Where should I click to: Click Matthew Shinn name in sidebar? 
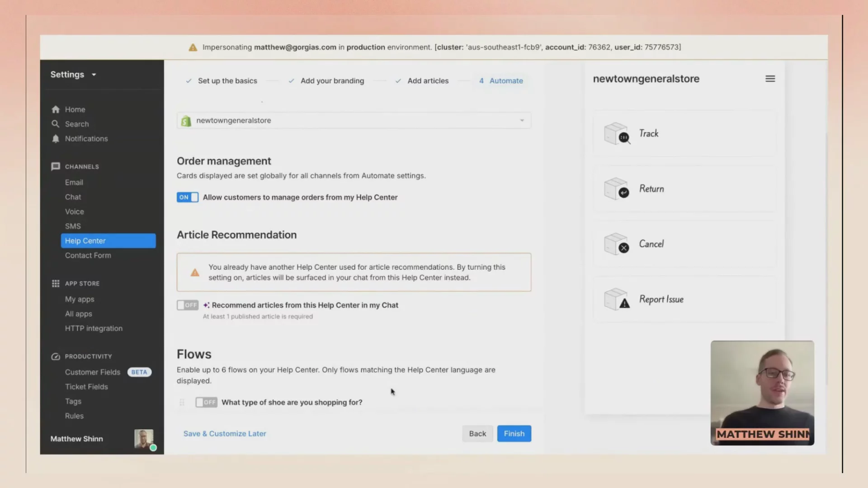click(x=77, y=439)
